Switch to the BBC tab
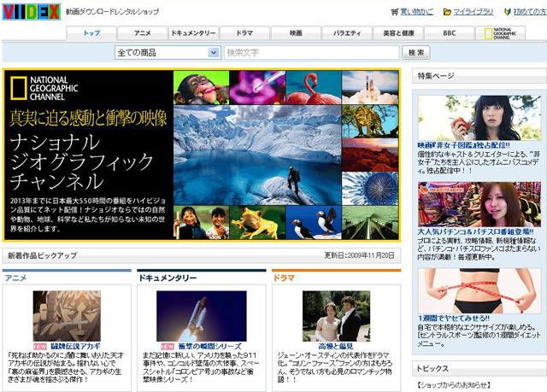Screen dimensions: 547x392 [x=450, y=33]
